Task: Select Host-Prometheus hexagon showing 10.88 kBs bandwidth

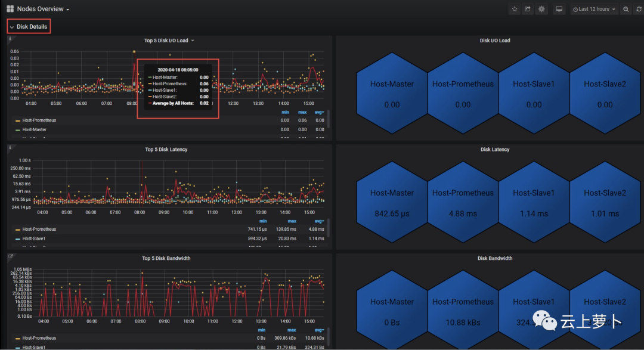Action: (x=463, y=310)
